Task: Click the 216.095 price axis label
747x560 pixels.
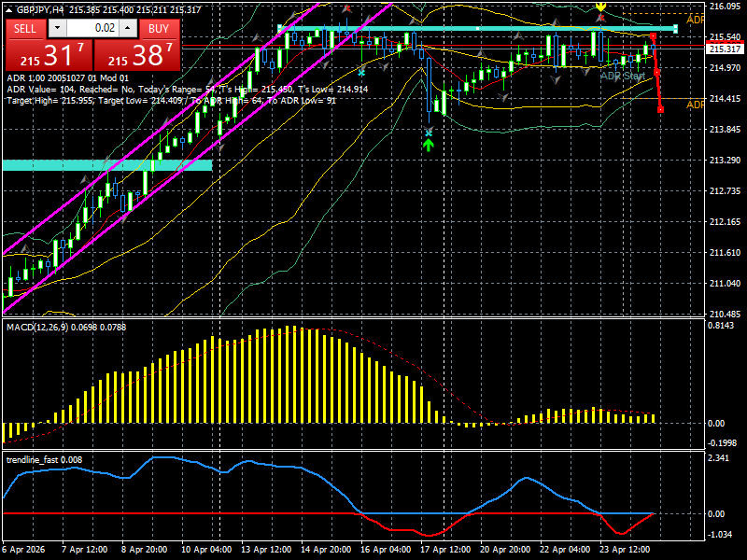Action: point(726,7)
